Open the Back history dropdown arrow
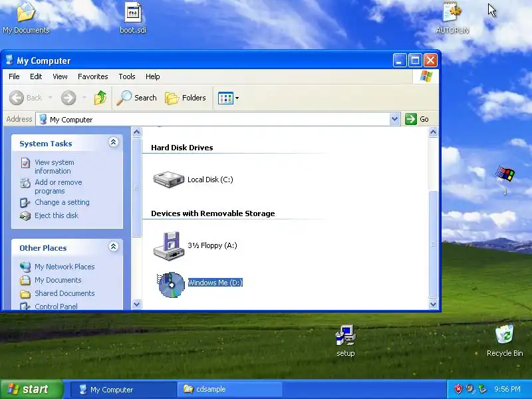The width and height of the screenshot is (532, 399). tap(51, 98)
